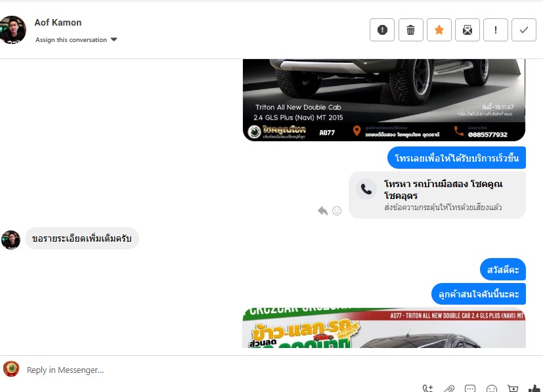Click customer message ขอรายละเอียดเพิ่มเติมครับ
The image size is (543, 392).
pyautogui.click(x=81, y=238)
